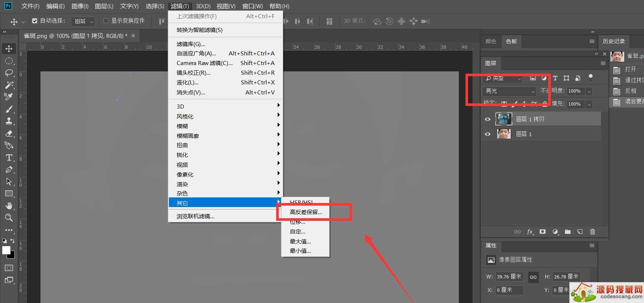This screenshot has width=644, height=303.
Task: Switch to the 颜色 tab
Action: tap(491, 41)
